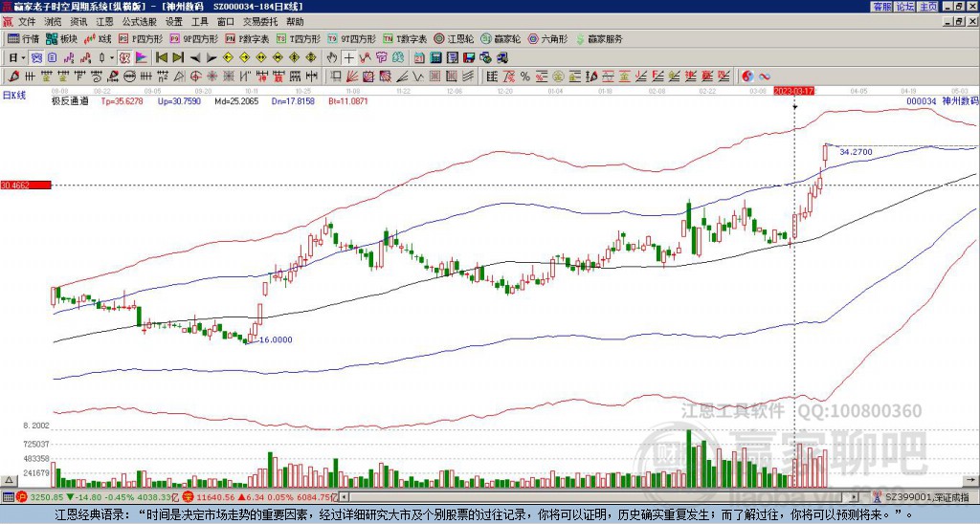The width and height of the screenshot is (980, 524).
Task: Open the 9P四方形 tool
Action: pyautogui.click(x=193, y=38)
